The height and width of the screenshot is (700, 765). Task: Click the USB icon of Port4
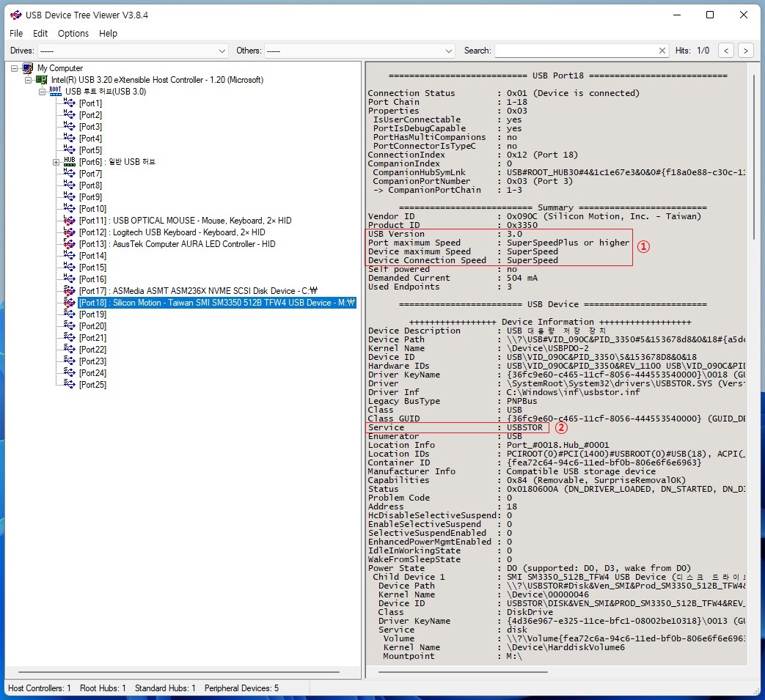[x=69, y=138]
